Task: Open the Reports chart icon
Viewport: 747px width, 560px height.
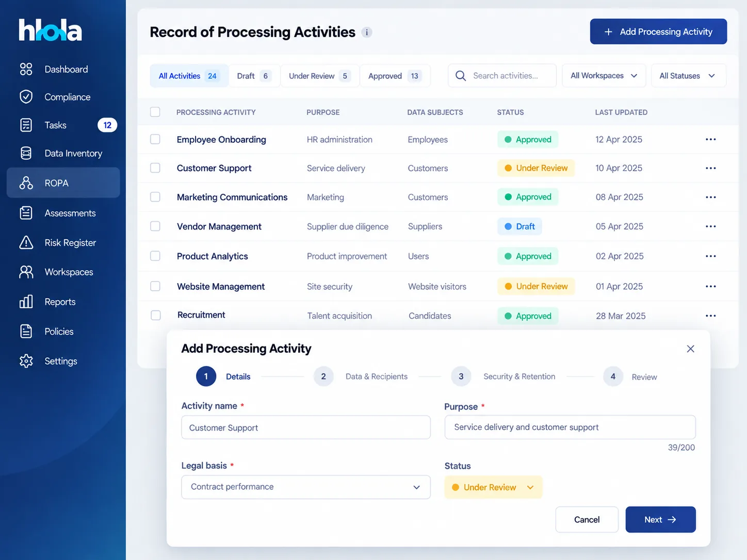Action: coord(26,302)
